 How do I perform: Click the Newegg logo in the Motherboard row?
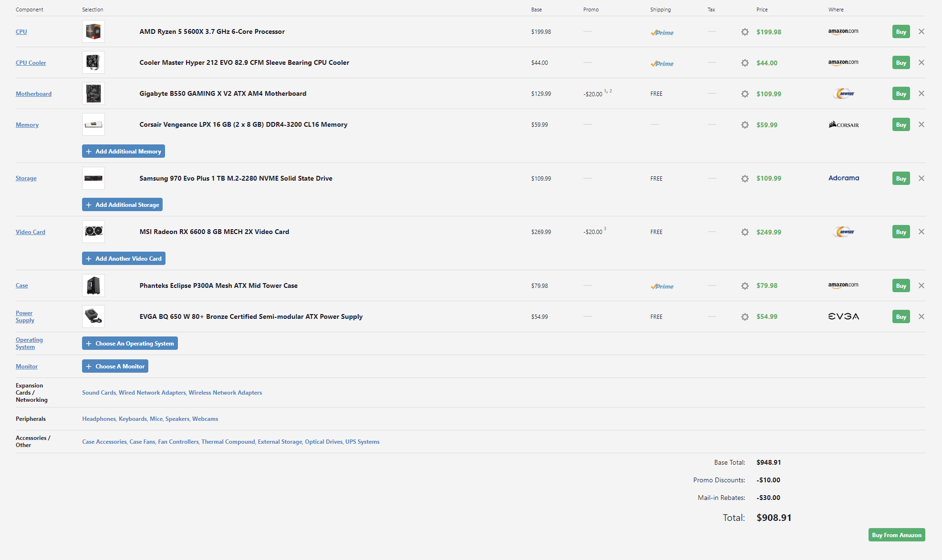(x=843, y=93)
